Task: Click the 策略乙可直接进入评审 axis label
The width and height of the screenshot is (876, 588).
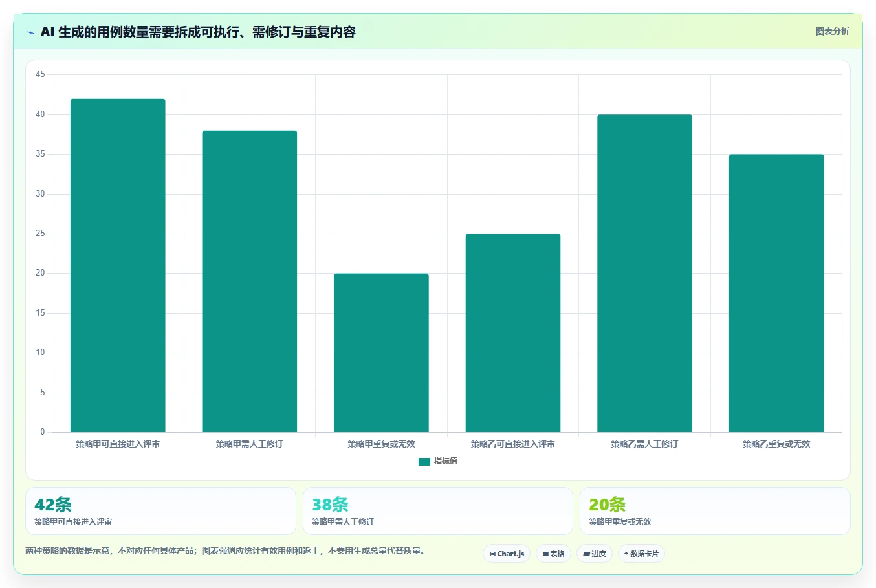Action: point(513,444)
